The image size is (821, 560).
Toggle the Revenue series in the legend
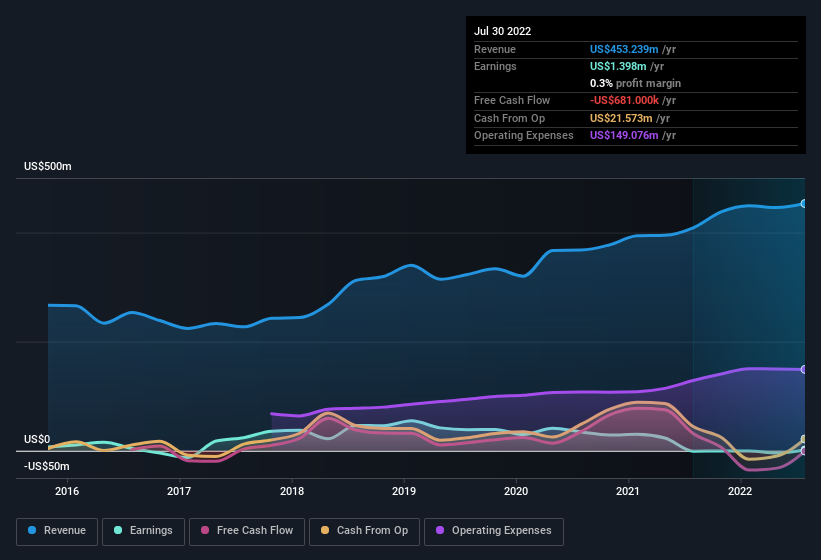point(57,531)
